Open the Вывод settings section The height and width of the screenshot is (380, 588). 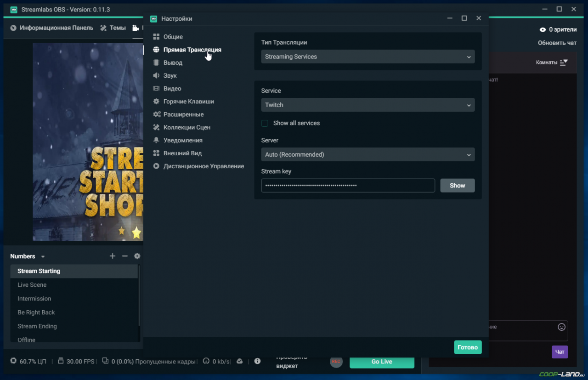point(173,62)
